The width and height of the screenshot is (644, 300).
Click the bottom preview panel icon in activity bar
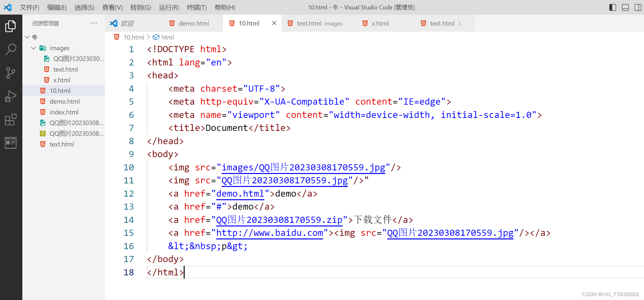pyautogui.click(x=11, y=143)
